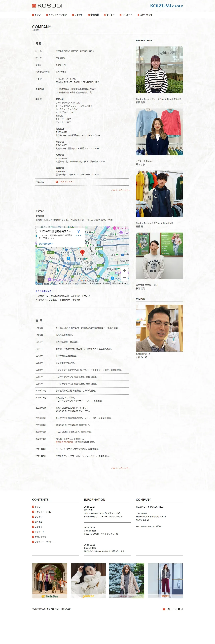Screen dimensions: 215x644
Task: Open ビジョン in footer CONTENTS list
Action: 37,527
